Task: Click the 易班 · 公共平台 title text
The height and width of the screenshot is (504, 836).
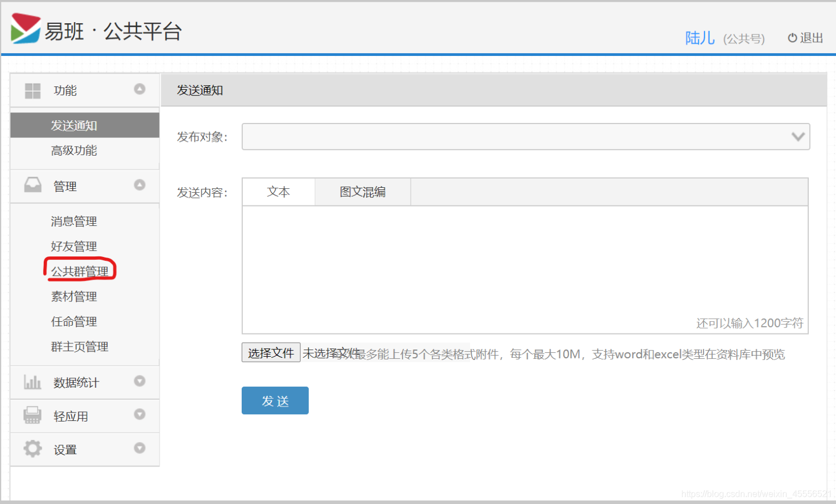Action: 113,31
